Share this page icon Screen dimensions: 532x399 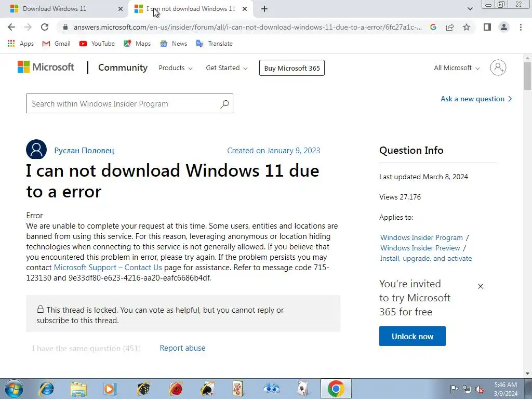tap(450, 27)
